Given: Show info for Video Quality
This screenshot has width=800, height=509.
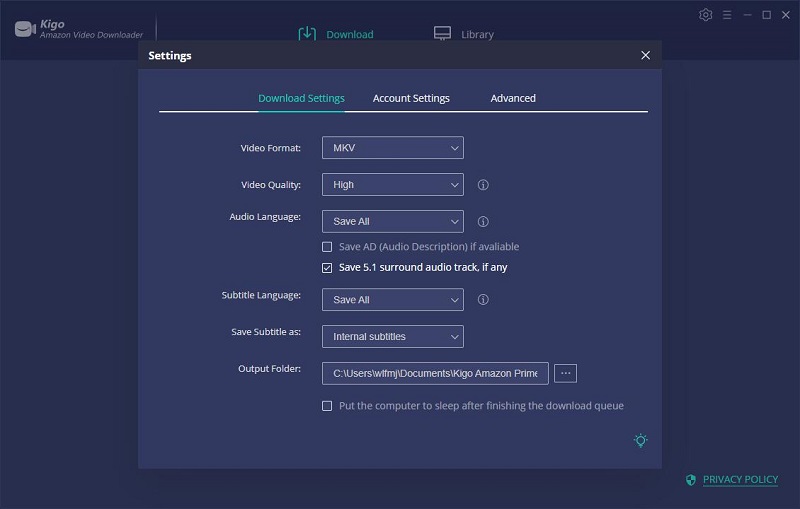Looking at the screenshot, I should point(483,185).
